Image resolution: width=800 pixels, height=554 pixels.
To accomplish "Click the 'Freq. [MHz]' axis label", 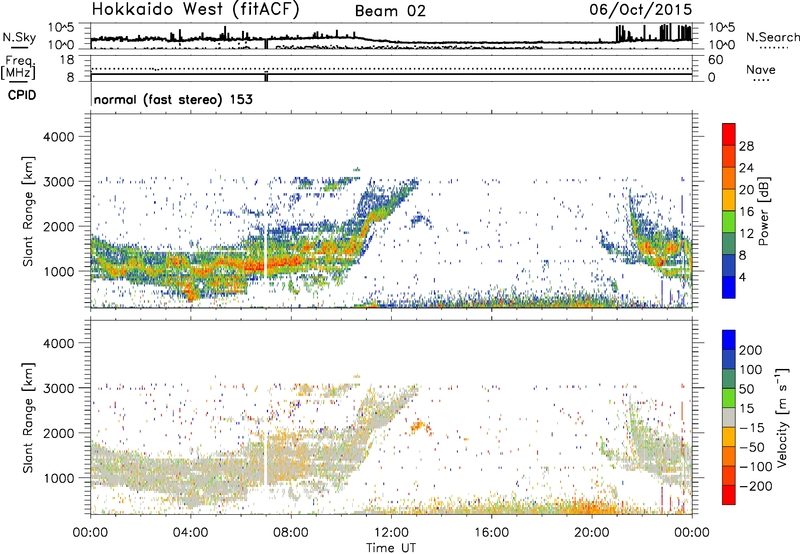I will (x=18, y=68).
